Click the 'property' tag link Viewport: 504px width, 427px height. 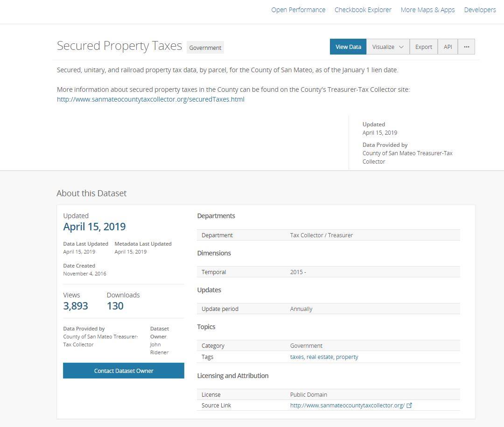[x=347, y=357]
